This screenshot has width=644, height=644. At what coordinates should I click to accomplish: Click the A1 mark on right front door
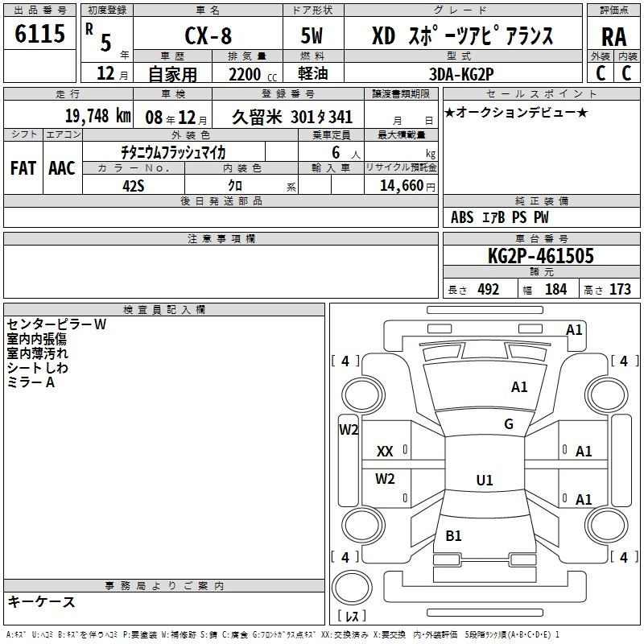click(583, 452)
